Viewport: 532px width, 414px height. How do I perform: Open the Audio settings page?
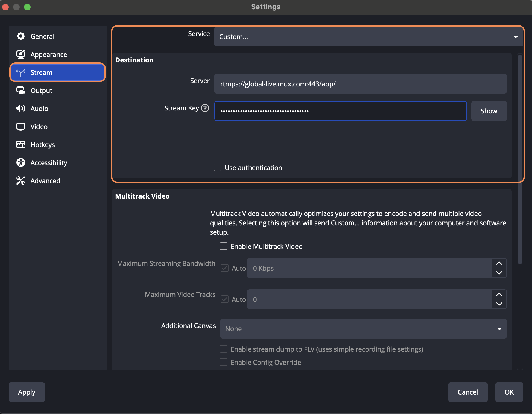[58, 109]
